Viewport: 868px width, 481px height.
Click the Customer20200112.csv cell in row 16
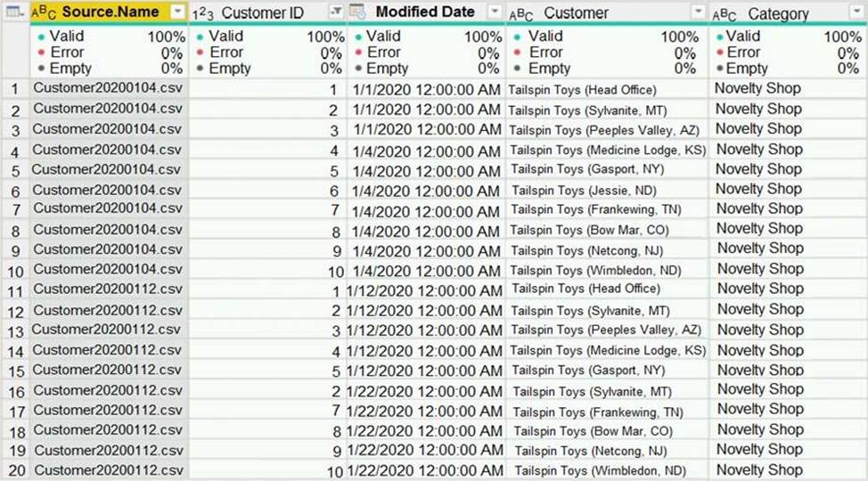108,390
